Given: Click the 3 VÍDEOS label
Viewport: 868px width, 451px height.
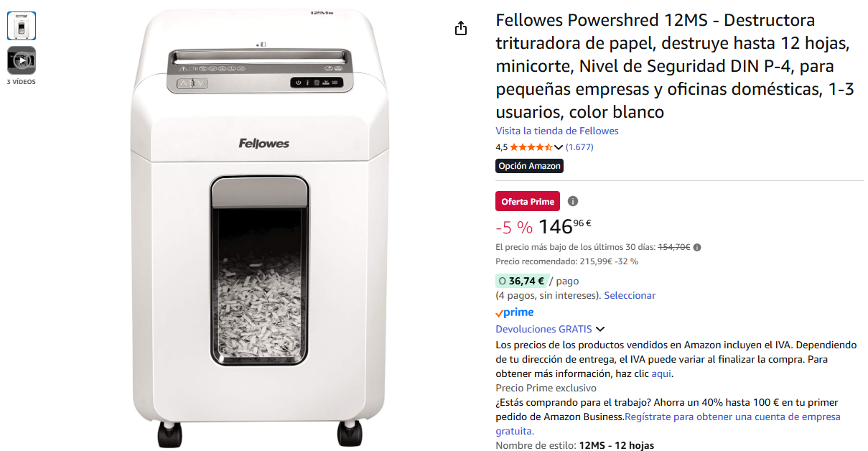Looking at the screenshot, I should (22, 82).
